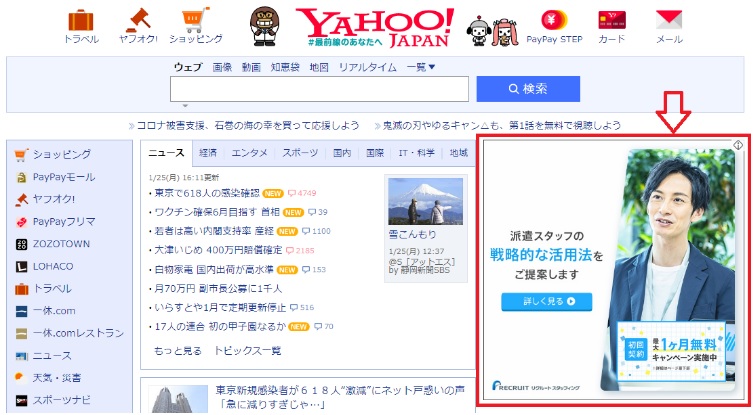The width and height of the screenshot is (756, 415).
Task: Click the もっと見る link
Action: coord(178,351)
